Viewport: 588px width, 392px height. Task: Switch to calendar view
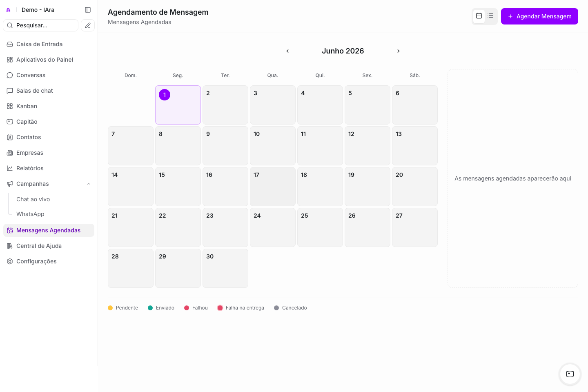tap(479, 16)
